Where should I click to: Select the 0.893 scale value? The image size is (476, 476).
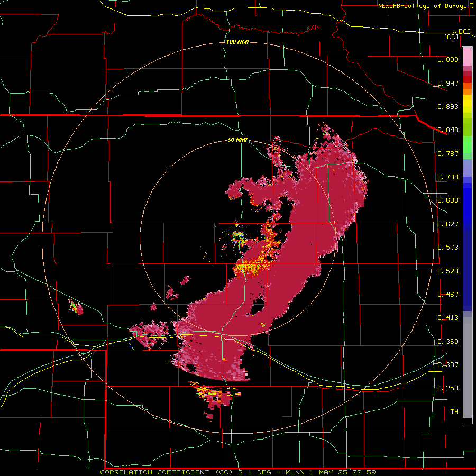click(448, 106)
